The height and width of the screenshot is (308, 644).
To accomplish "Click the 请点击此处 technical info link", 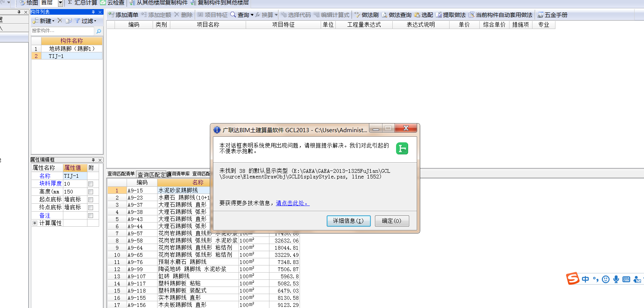I will coord(292,203).
